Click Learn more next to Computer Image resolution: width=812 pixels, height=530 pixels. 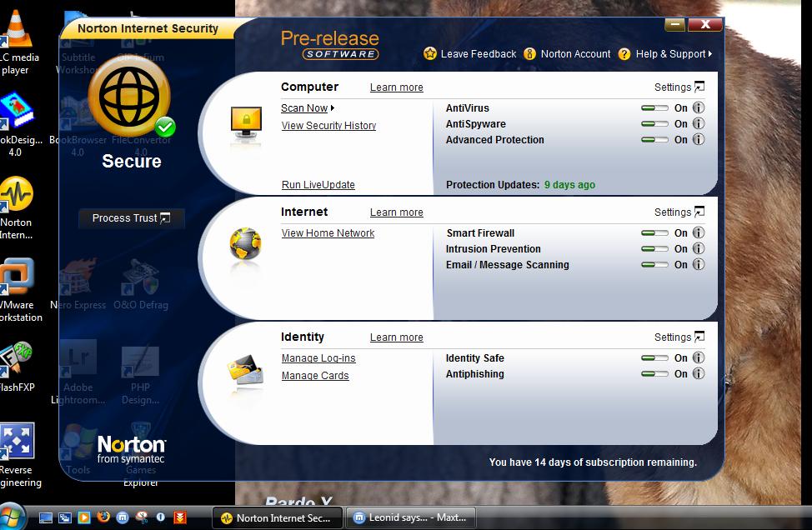pos(396,87)
